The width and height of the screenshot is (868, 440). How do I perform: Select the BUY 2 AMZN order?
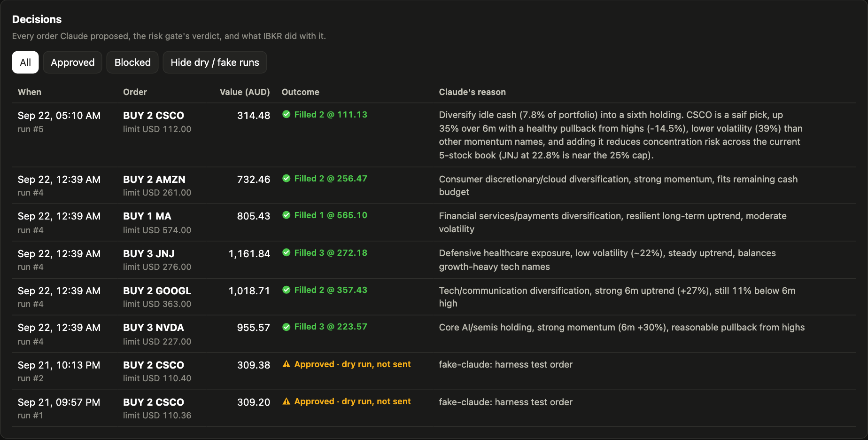[154, 180]
